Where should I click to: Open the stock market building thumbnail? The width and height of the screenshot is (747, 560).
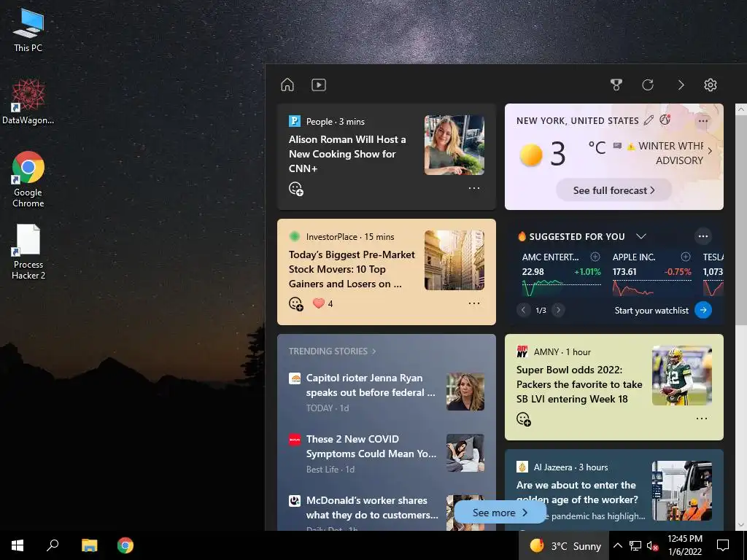pos(454,260)
